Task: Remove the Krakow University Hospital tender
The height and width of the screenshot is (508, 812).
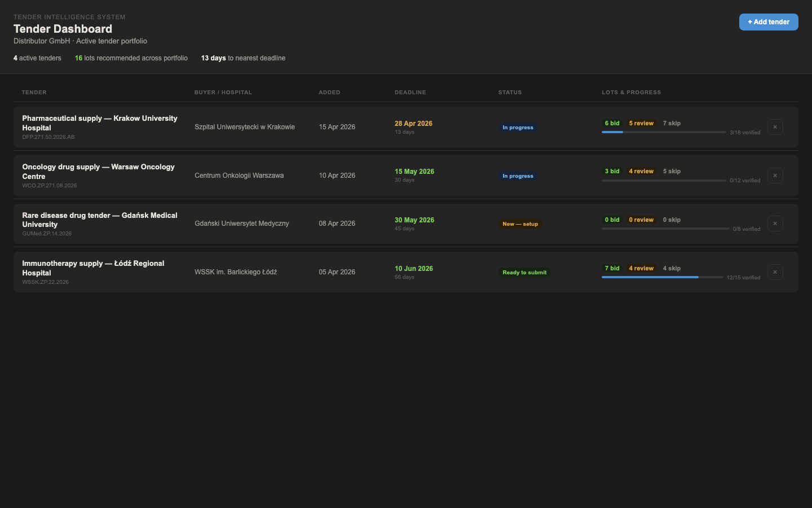Action: coord(775,127)
